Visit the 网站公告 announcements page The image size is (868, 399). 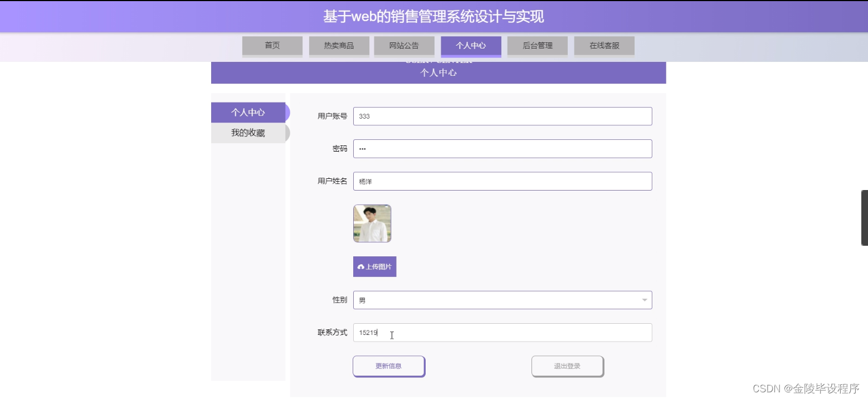point(404,46)
